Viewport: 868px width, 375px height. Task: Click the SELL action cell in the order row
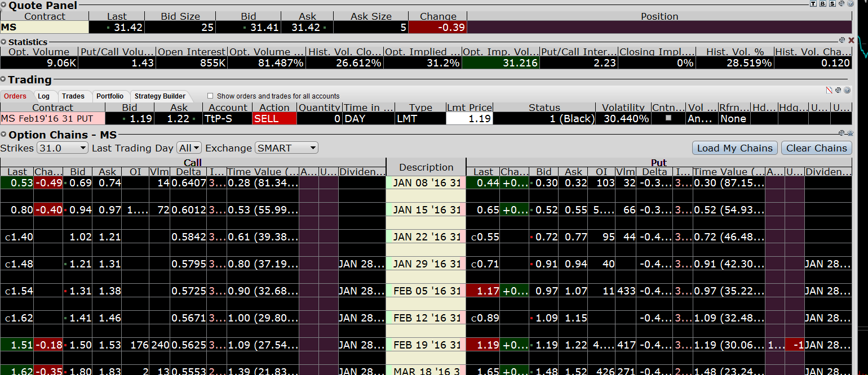tap(274, 119)
